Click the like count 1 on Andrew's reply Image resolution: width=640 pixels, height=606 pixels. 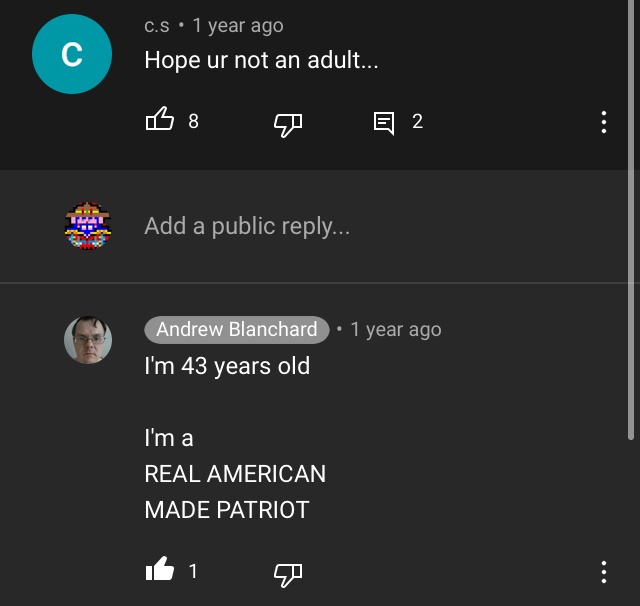[x=193, y=571]
